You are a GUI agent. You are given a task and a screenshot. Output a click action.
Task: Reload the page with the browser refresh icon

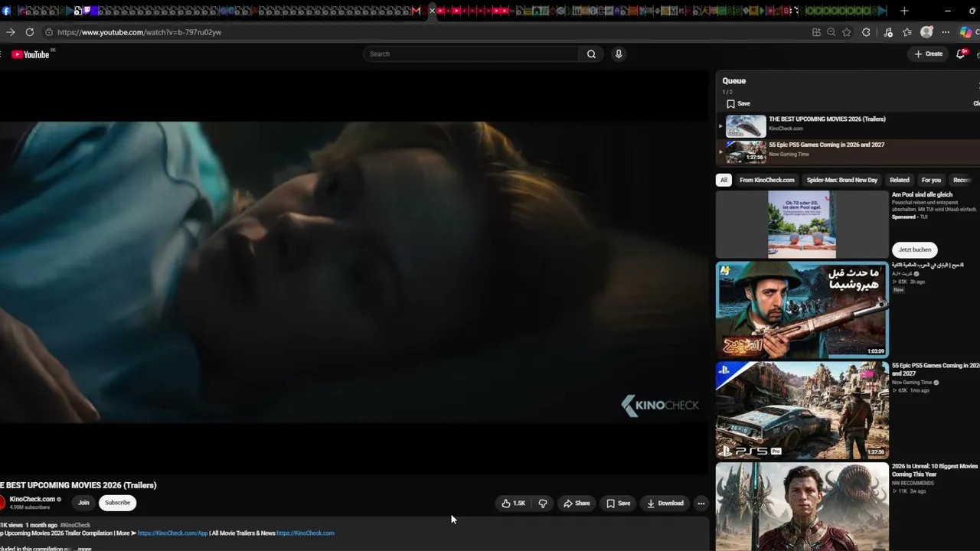pos(30,32)
